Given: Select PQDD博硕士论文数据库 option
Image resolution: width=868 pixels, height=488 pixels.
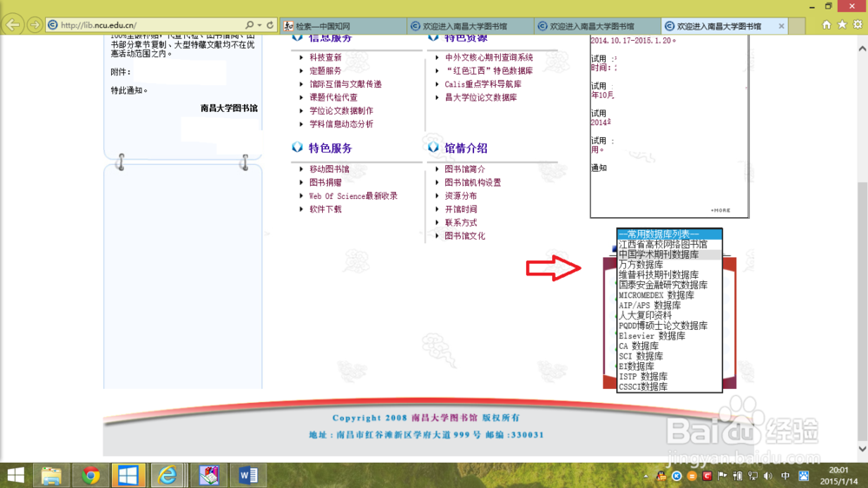Looking at the screenshot, I should (x=669, y=326).
